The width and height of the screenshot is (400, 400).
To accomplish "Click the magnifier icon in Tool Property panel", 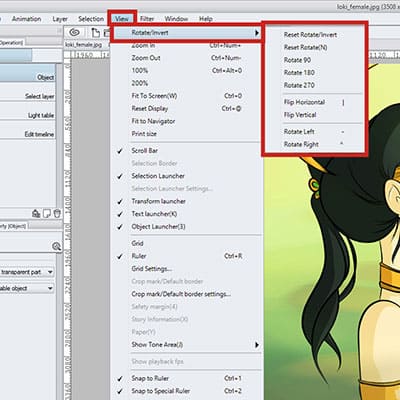I will coord(56,246).
